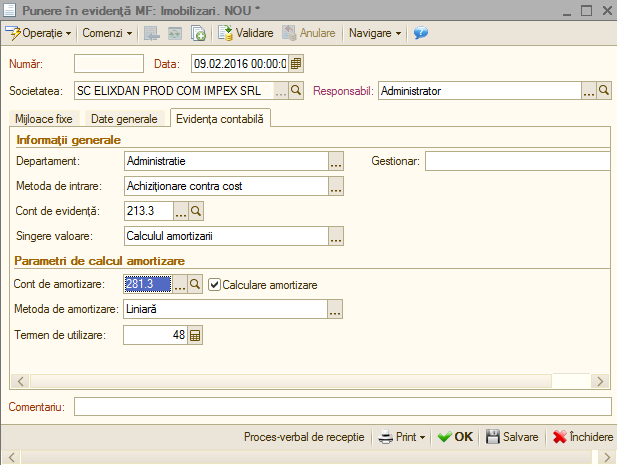Open Proces-verbal de receptie

(304, 437)
